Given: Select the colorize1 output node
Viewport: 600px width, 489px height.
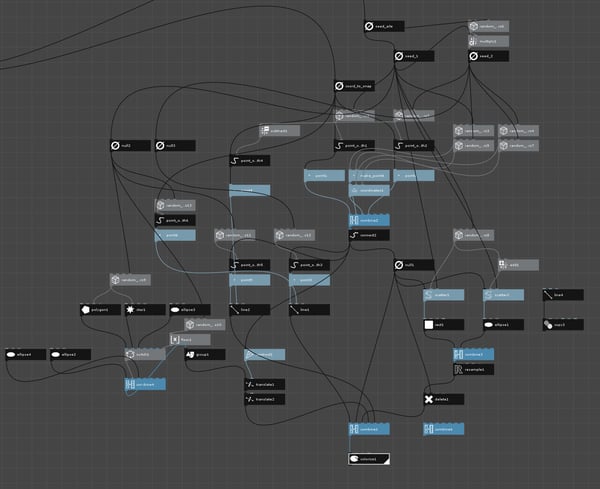Looking at the screenshot, I should pyautogui.click(x=369, y=459).
